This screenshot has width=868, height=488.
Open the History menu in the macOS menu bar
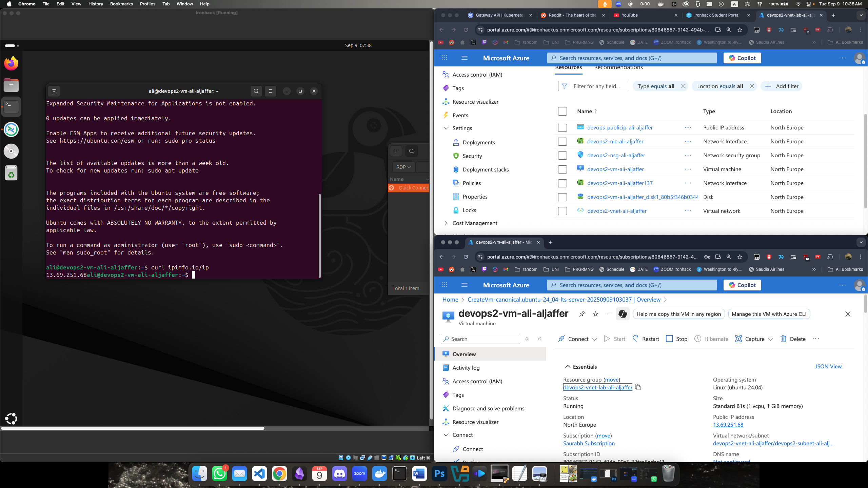[95, 4]
